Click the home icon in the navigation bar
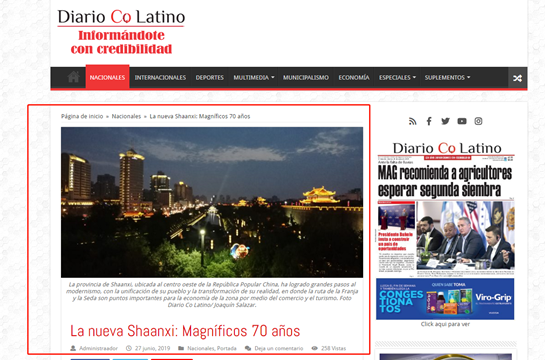Viewport: 545px width, 360px height. pos(73,77)
